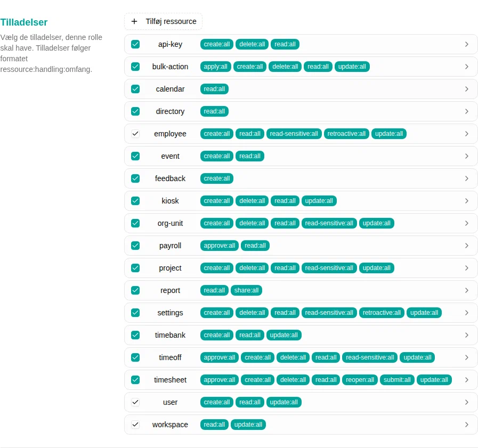
Task: Click the Tilføj ressource button
Action: (164, 21)
